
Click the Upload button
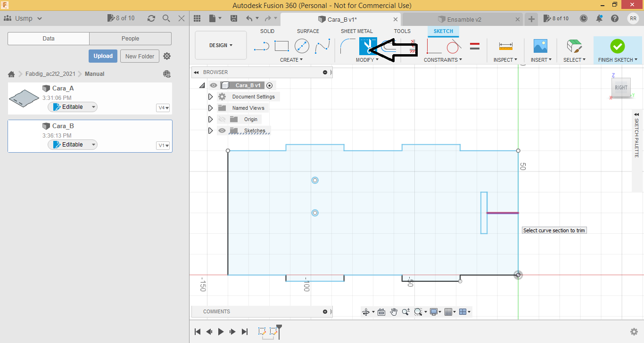103,56
